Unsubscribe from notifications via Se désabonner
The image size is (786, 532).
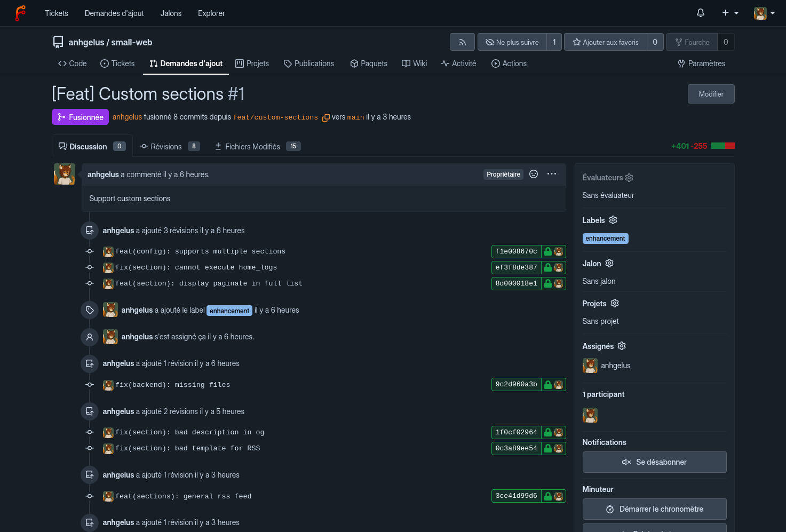click(654, 462)
